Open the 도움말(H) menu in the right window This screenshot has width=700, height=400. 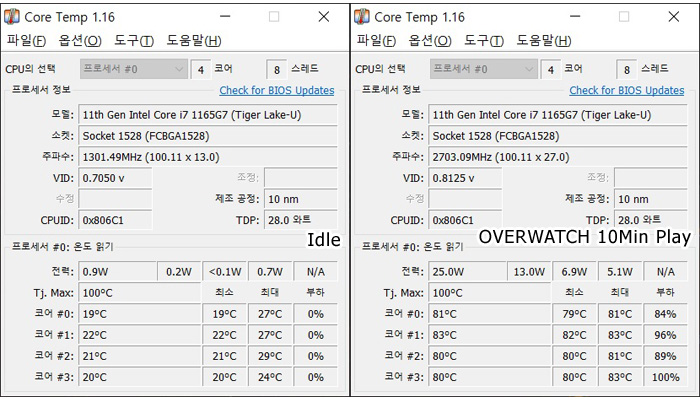coord(544,41)
